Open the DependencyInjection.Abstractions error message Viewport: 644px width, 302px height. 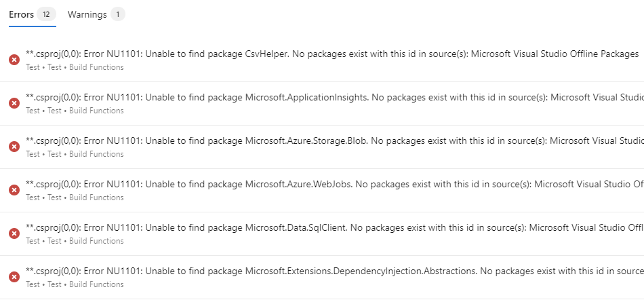click(x=332, y=271)
